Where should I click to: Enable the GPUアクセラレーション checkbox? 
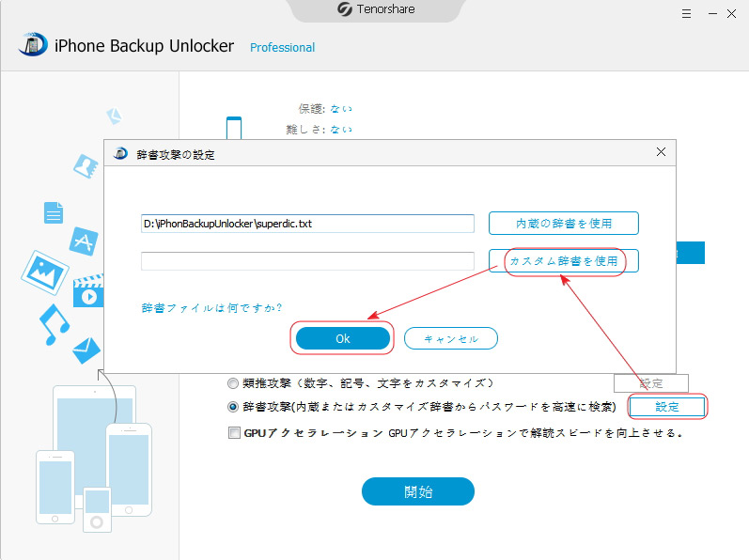tap(234, 433)
